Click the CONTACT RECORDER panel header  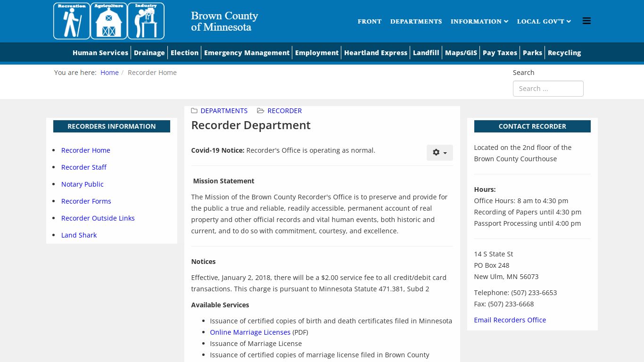tap(532, 126)
